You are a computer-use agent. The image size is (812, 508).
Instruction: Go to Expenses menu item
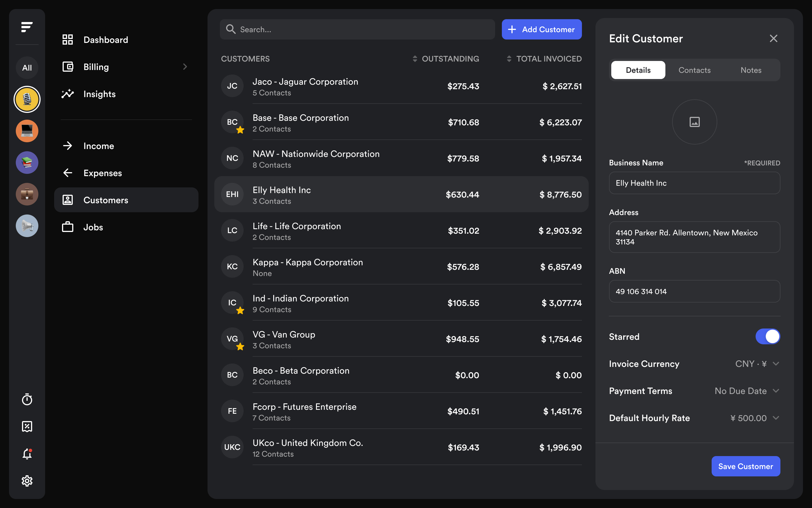click(126, 173)
